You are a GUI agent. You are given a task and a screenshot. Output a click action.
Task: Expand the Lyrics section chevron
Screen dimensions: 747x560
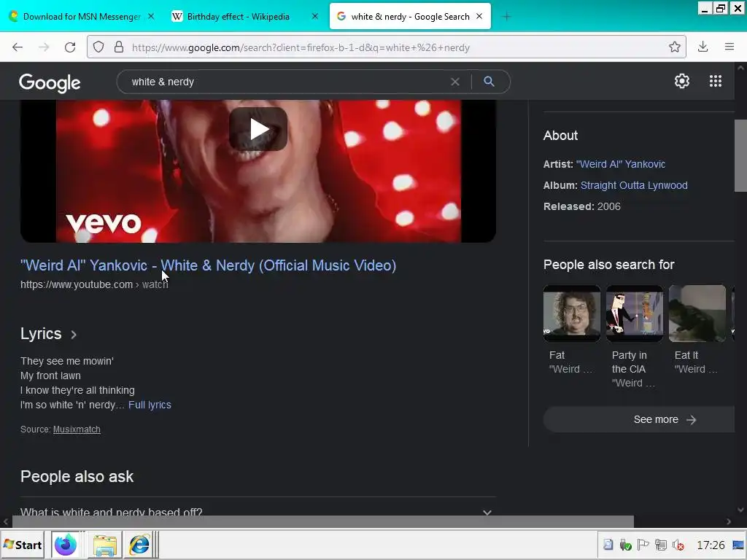click(74, 335)
